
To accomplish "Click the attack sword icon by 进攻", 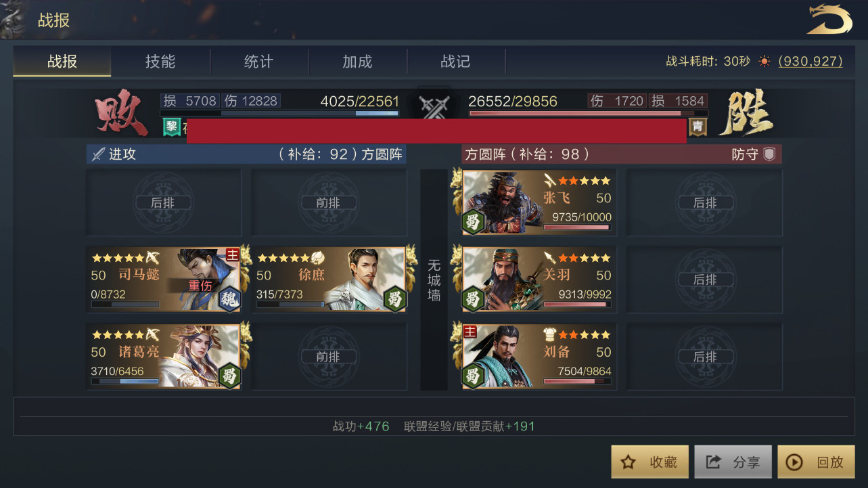I will (98, 154).
